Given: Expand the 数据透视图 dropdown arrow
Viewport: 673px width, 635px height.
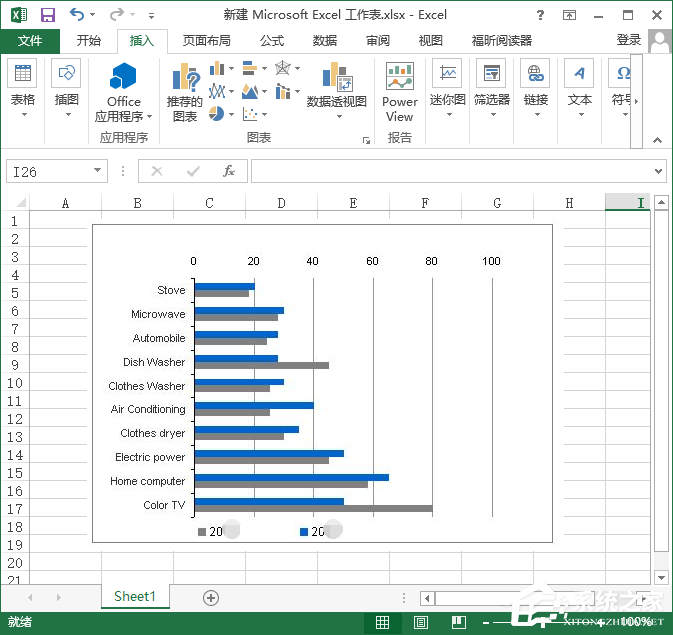Looking at the screenshot, I should coord(339,116).
